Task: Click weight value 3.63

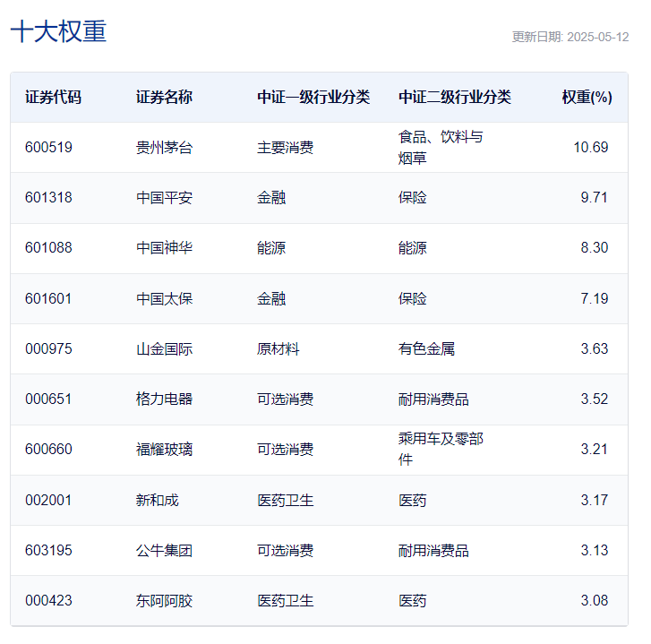Action: click(x=594, y=348)
